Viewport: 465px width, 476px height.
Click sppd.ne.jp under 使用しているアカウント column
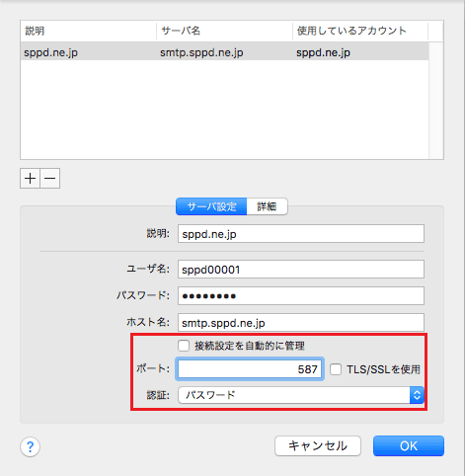(x=323, y=52)
